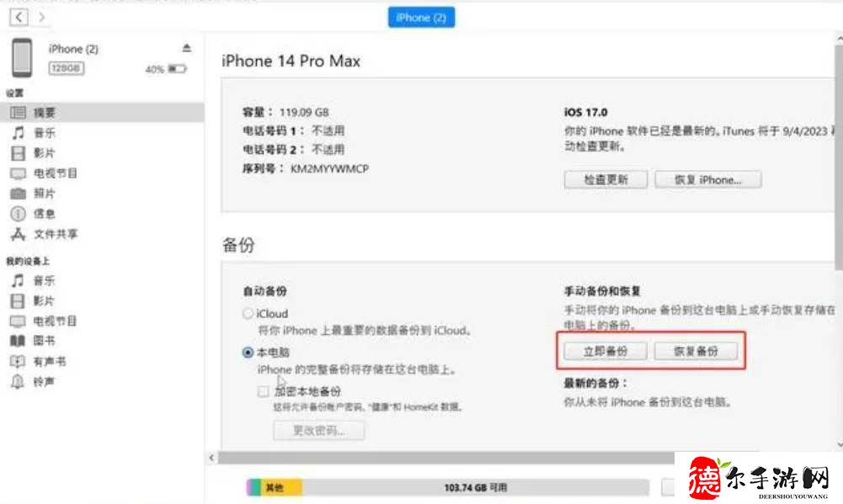Open 照片 settings section
The height and width of the screenshot is (504, 843).
45,194
